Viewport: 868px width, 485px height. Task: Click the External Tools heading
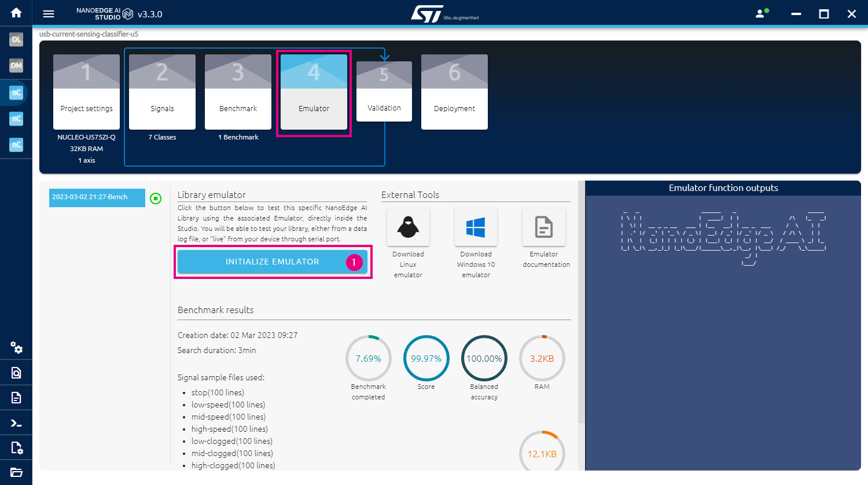(410, 195)
